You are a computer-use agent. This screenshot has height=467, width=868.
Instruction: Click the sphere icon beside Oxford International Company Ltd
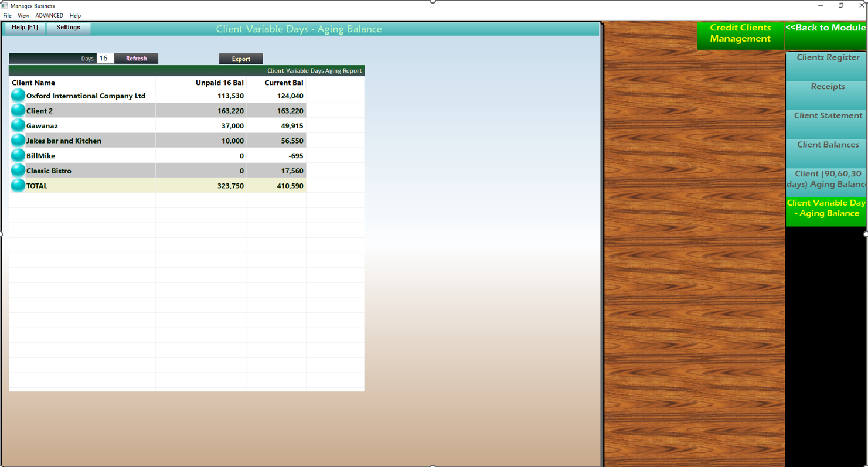17,94
